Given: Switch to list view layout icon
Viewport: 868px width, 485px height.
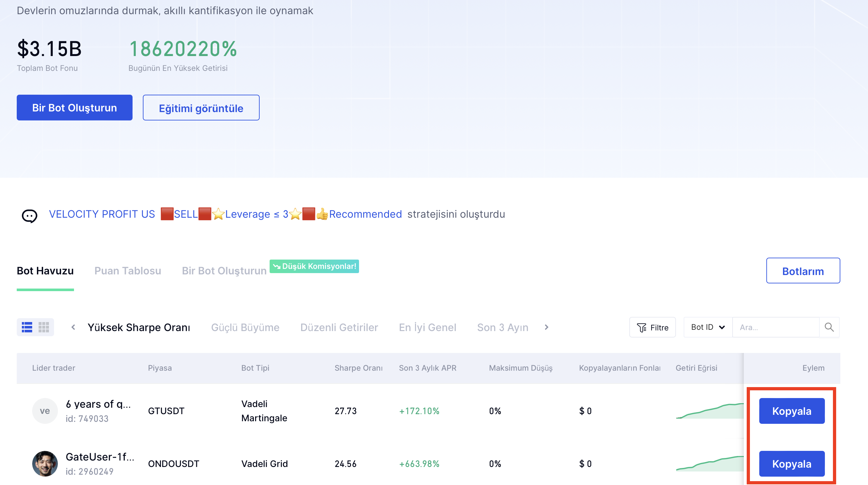Looking at the screenshot, I should pyautogui.click(x=27, y=327).
